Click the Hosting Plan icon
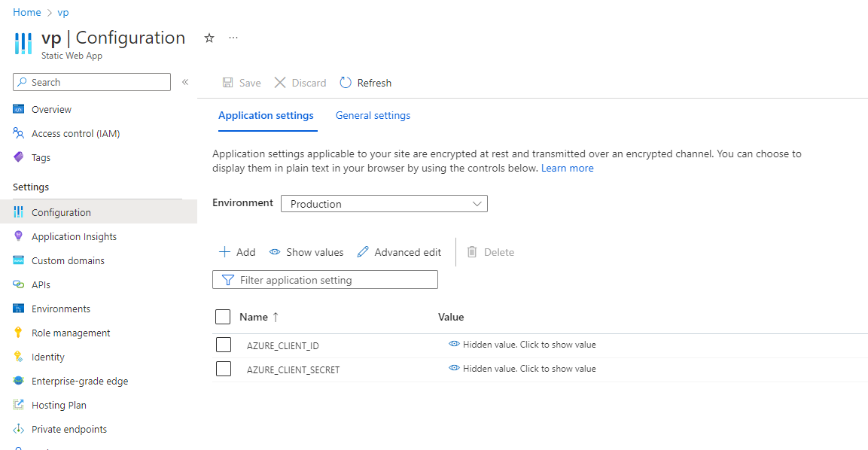Viewport: 868px width, 450px height. 18,405
